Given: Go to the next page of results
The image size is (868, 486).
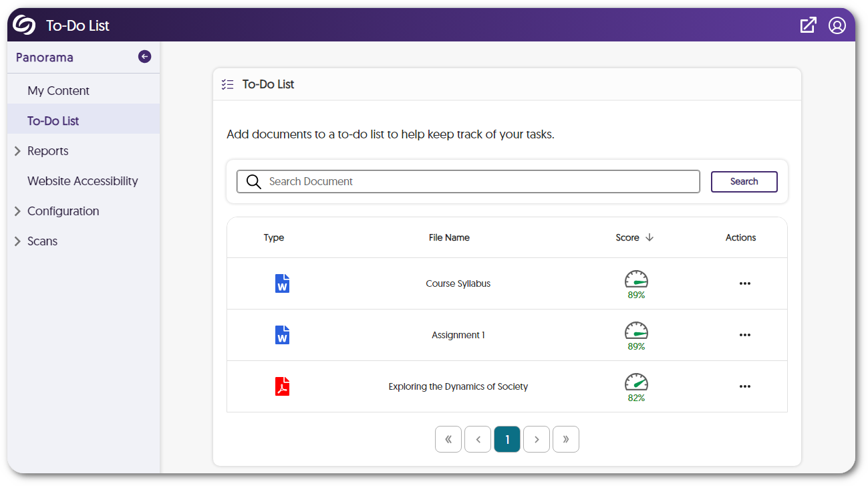Looking at the screenshot, I should [x=537, y=439].
